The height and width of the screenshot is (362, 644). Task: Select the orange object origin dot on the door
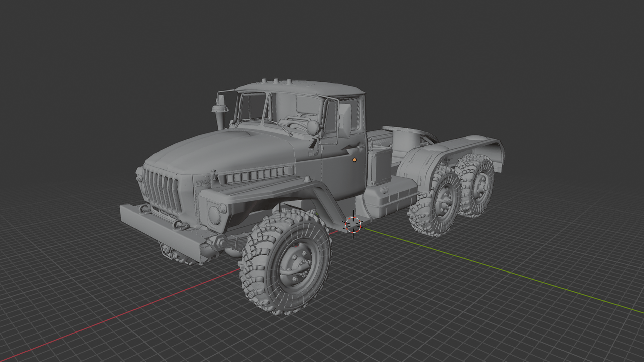(x=354, y=160)
